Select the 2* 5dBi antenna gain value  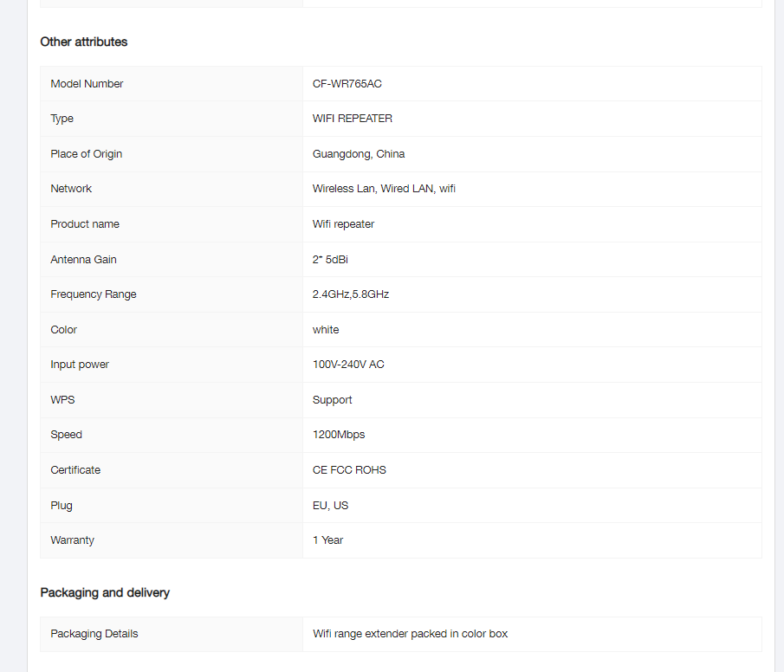point(330,260)
